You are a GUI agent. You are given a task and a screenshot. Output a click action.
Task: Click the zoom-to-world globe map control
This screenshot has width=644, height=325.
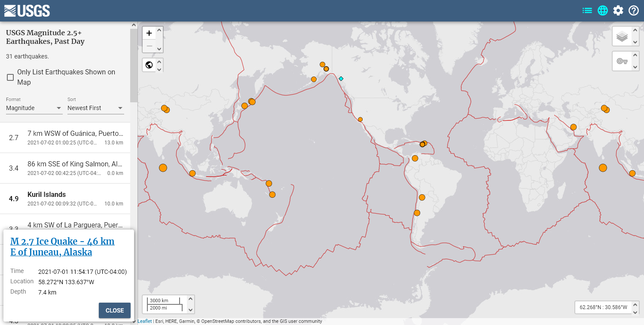click(x=149, y=65)
